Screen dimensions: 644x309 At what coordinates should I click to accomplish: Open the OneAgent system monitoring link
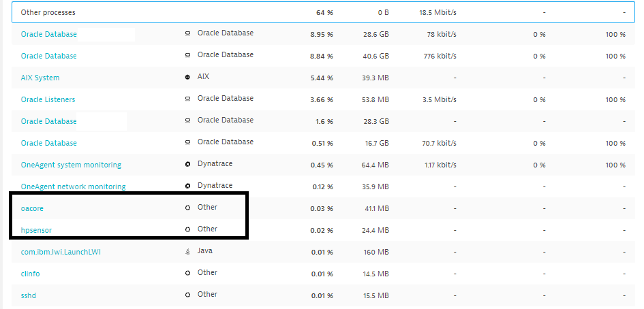71,165
